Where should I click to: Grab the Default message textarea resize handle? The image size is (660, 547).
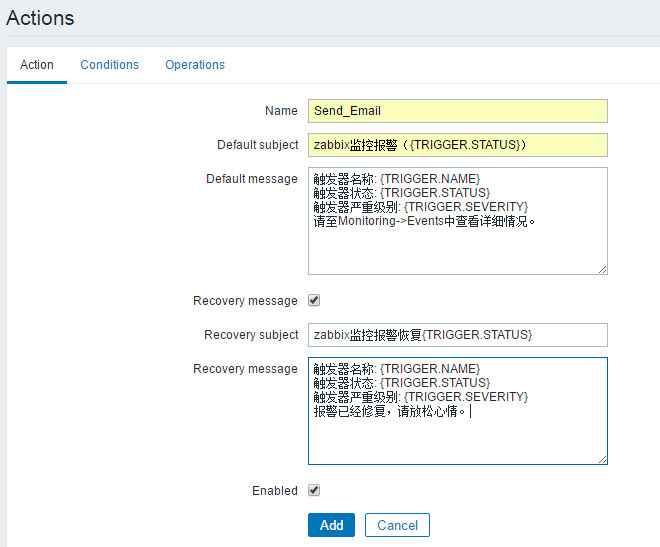pyautogui.click(x=602, y=269)
